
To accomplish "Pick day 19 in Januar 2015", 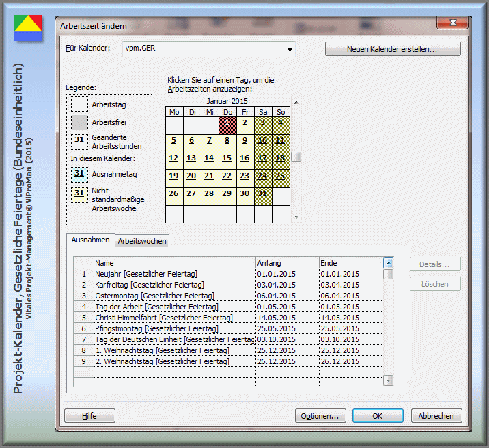I will [174, 178].
